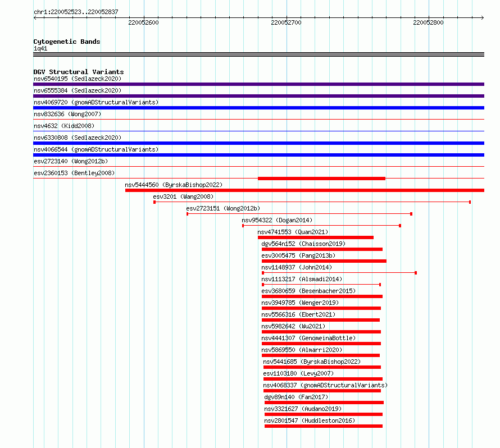Click the red bar under nsv2801547

pos(324,426)
